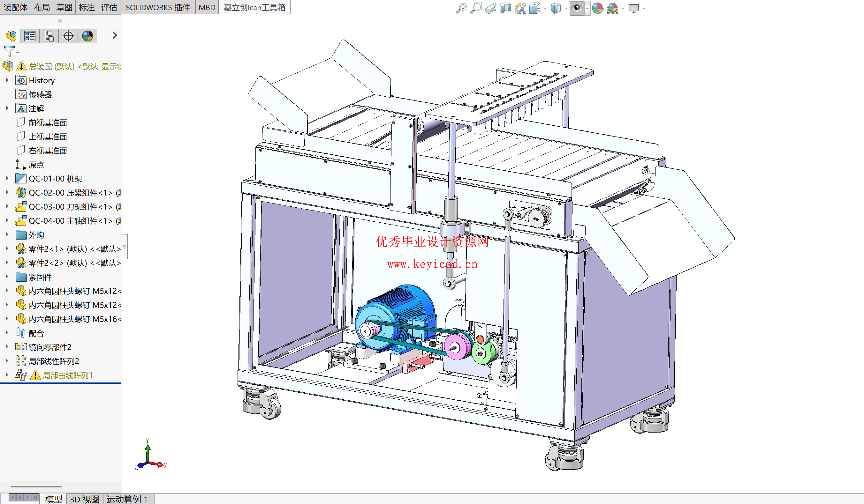Image resolution: width=864 pixels, height=504 pixels.
Task: Open the DisplayManager color ball tab
Action: pos(87,36)
